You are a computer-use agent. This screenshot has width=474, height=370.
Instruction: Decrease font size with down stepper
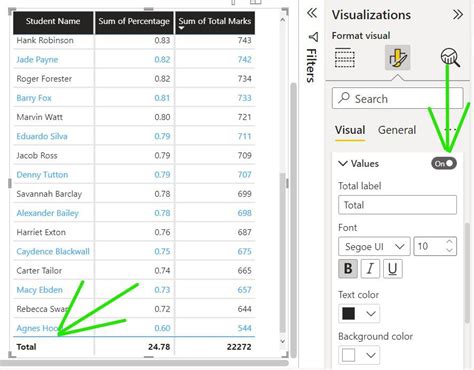point(449,251)
